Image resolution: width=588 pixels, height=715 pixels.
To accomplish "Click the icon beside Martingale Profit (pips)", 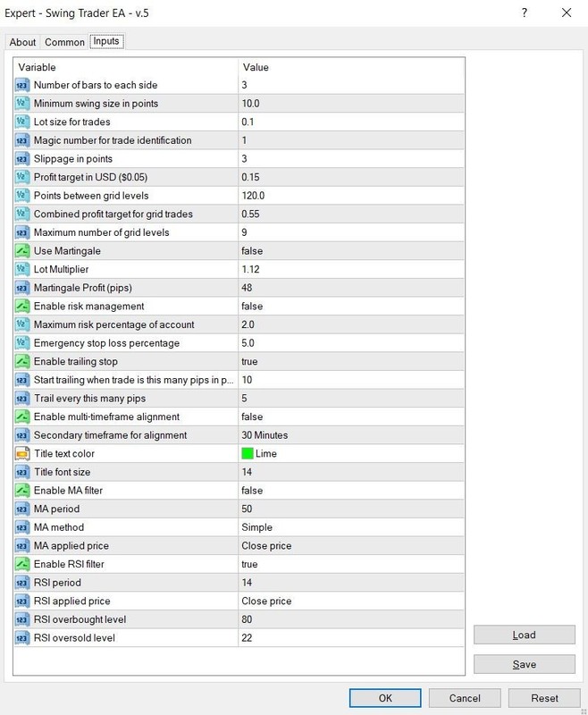I will [21, 288].
